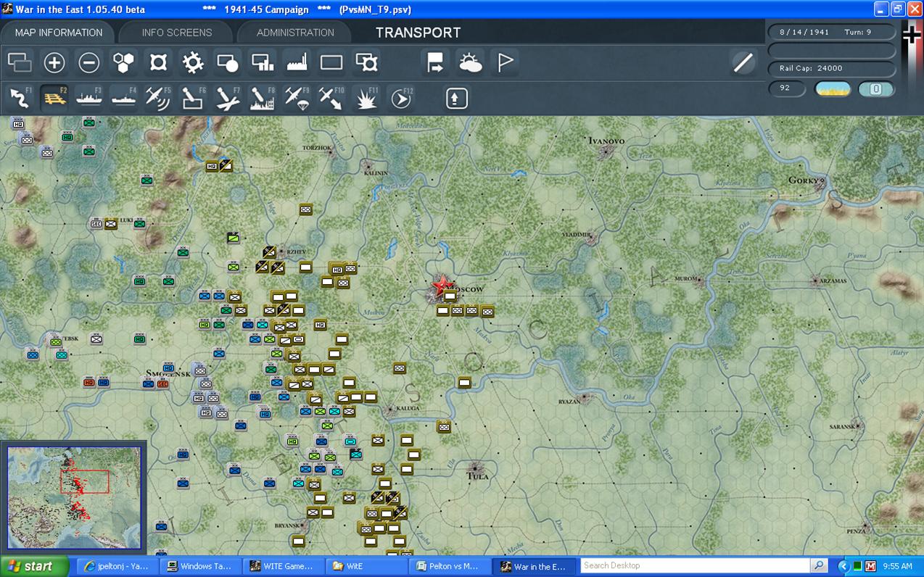Toggle the gear-shaped battle sites icon
The height and width of the screenshot is (577, 924).
[x=193, y=63]
